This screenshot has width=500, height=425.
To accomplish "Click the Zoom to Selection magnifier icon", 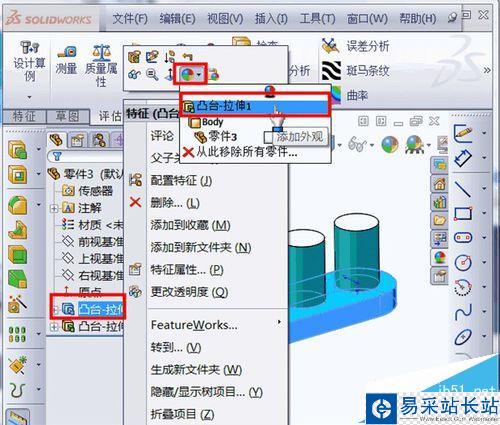I will [152, 74].
